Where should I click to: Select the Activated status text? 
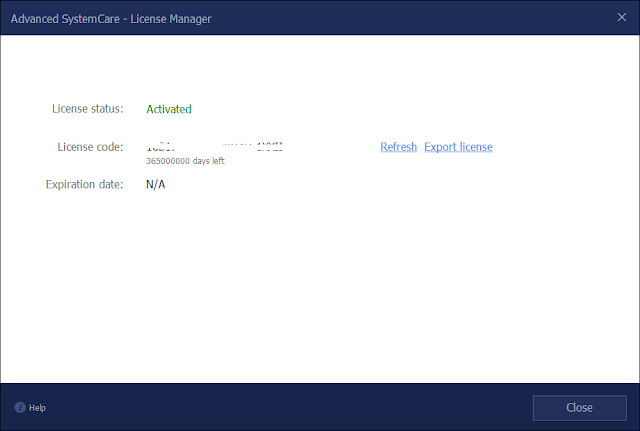[x=169, y=109]
